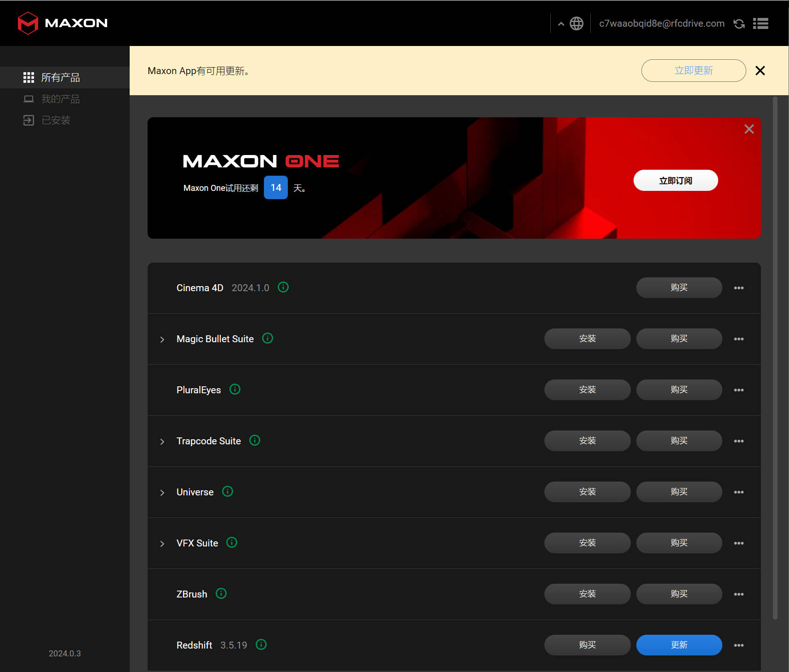Expand the VFX Suite entry
Viewport: 789px width, 672px height.
[162, 543]
